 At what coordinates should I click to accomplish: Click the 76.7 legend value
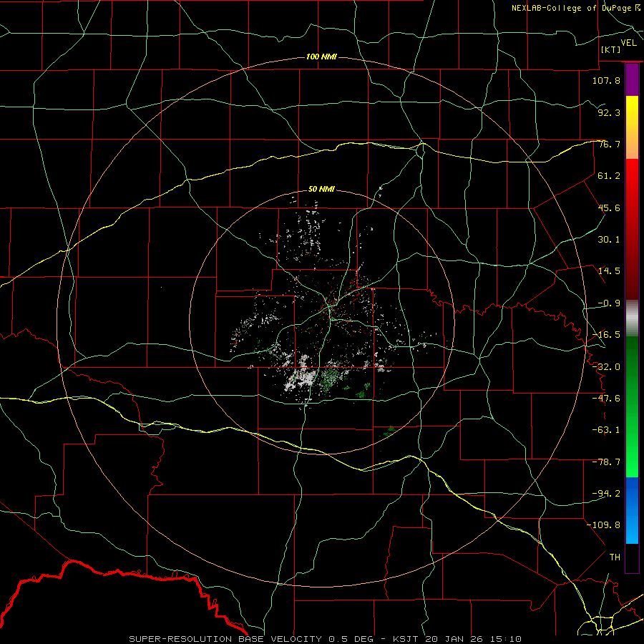click(x=609, y=144)
